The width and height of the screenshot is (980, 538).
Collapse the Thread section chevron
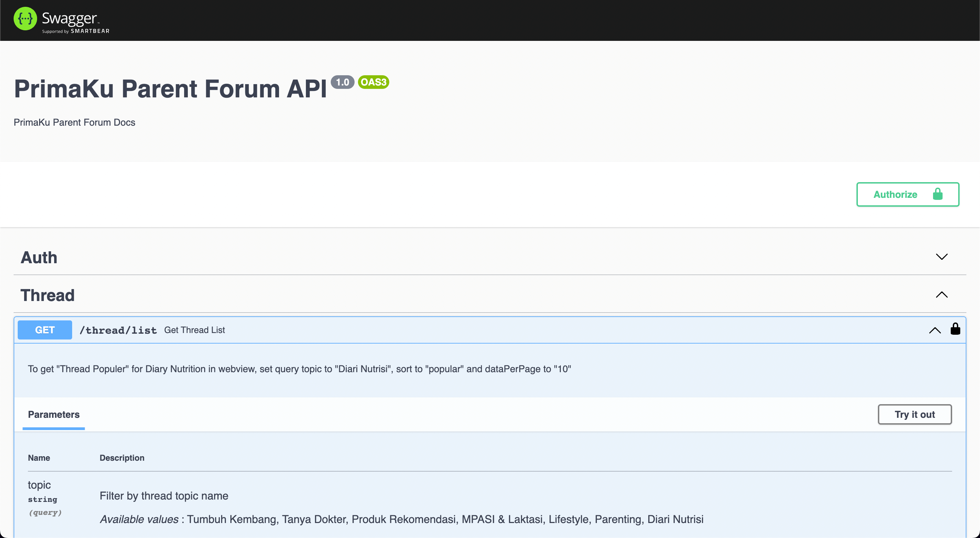(941, 295)
